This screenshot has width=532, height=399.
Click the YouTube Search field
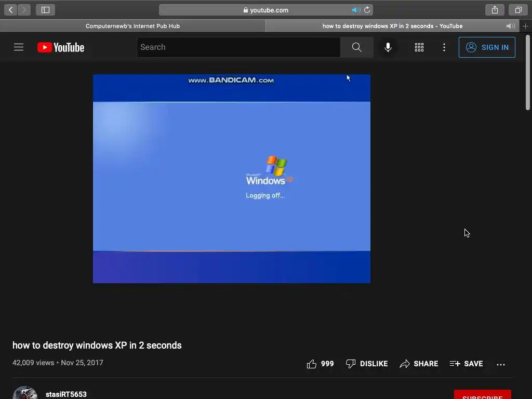coord(238,47)
